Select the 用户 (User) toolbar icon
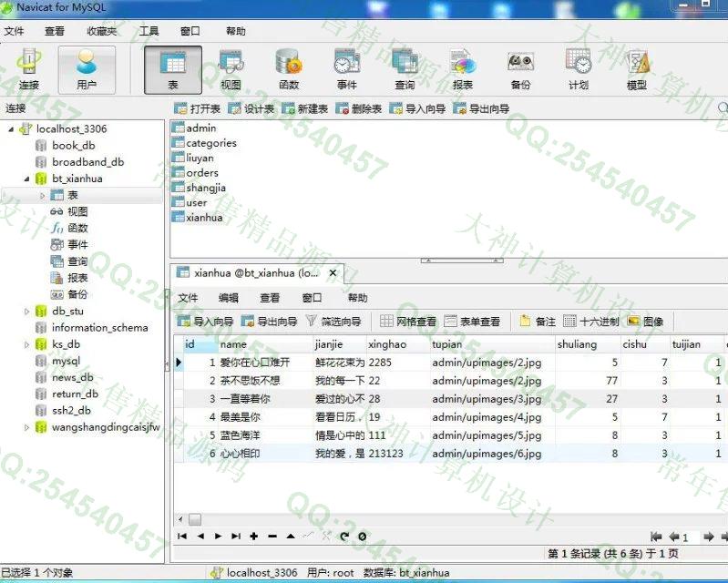 click(x=87, y=70)
